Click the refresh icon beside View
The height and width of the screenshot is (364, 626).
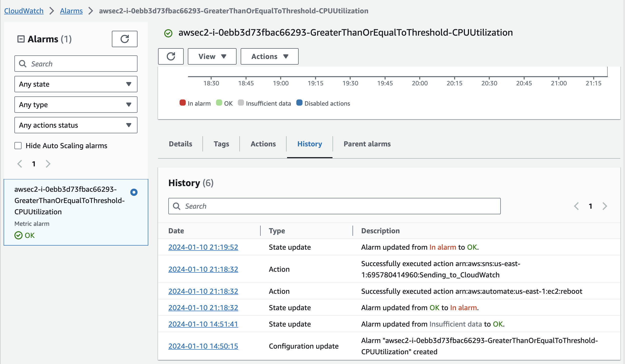click(171, 56)
